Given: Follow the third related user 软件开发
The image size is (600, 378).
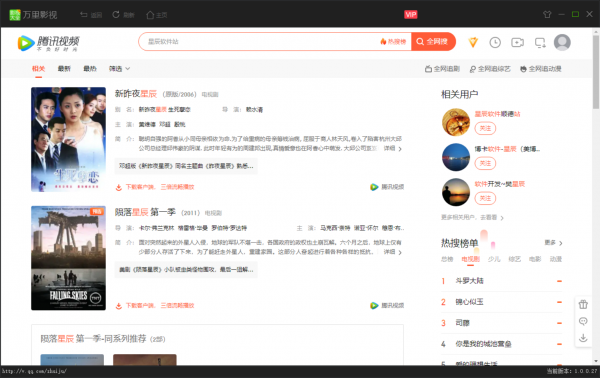Looking at the screenshot, I should [485, 198].
